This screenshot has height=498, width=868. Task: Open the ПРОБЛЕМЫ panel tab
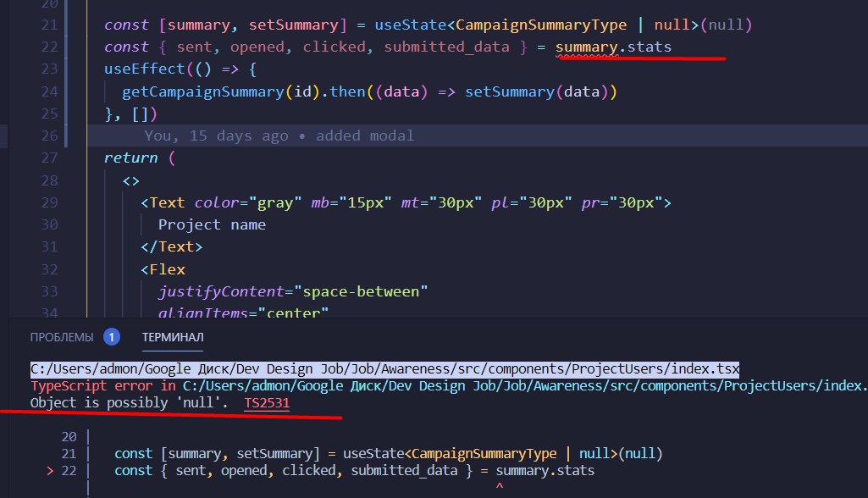pyautogui.click(x=62, y=337)
